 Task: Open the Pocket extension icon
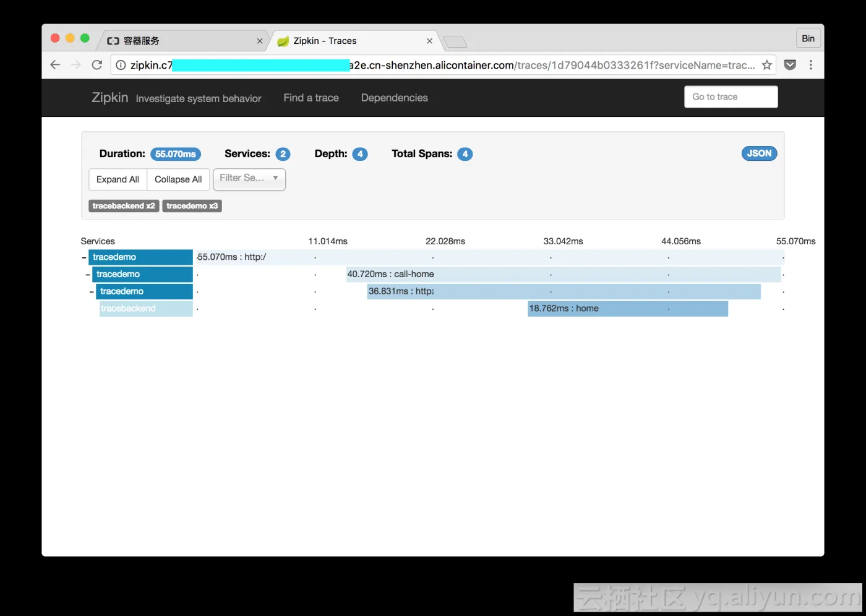pyautogui.click(x=790, y=65)
